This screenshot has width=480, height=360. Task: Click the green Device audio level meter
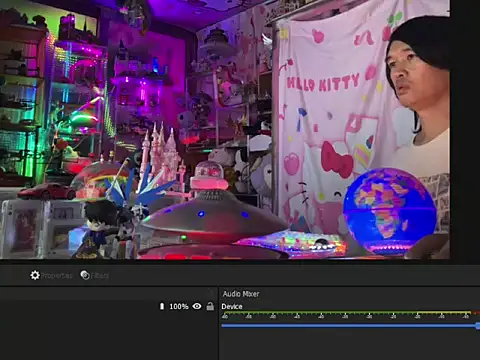coord(347,313)
